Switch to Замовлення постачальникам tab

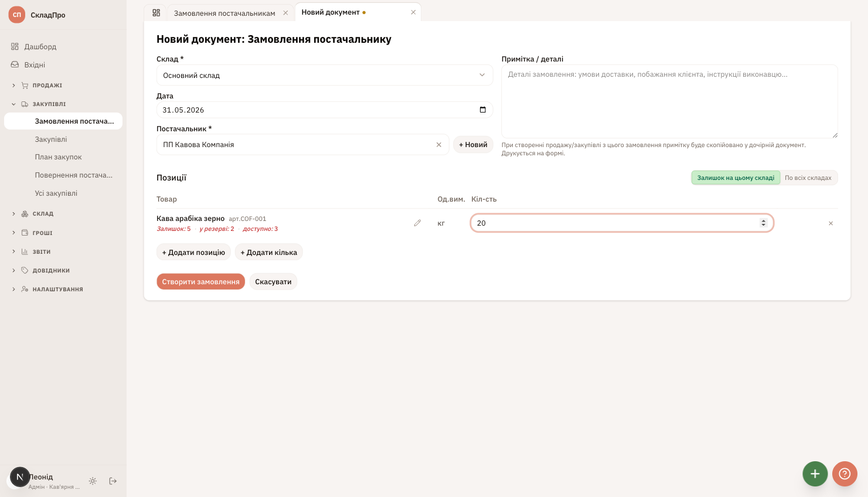(x=224, y=13)
